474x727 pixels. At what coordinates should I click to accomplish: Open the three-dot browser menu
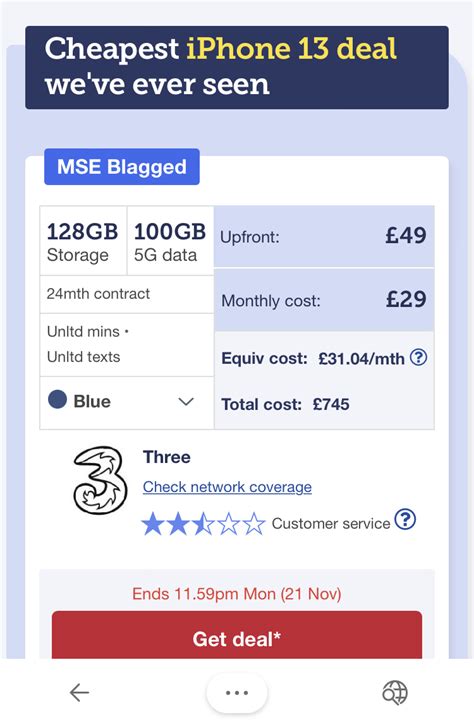coord(237,693)
